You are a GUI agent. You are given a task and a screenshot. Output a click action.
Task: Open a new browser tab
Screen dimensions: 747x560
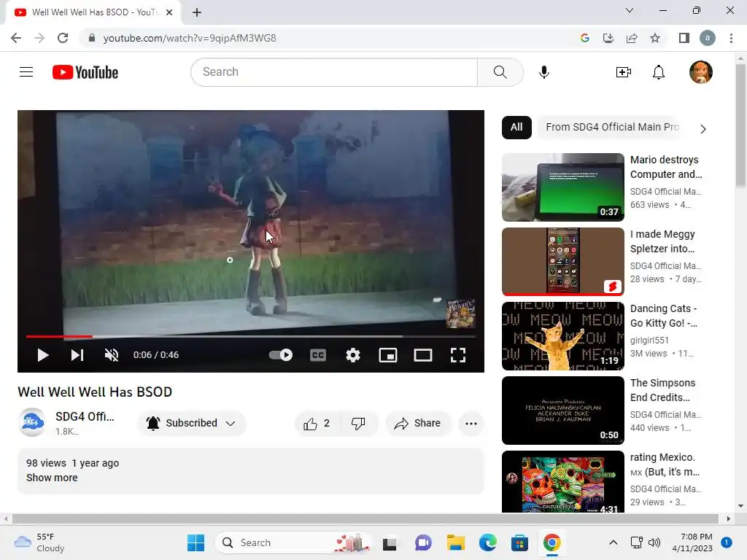(x=197, y=12)
